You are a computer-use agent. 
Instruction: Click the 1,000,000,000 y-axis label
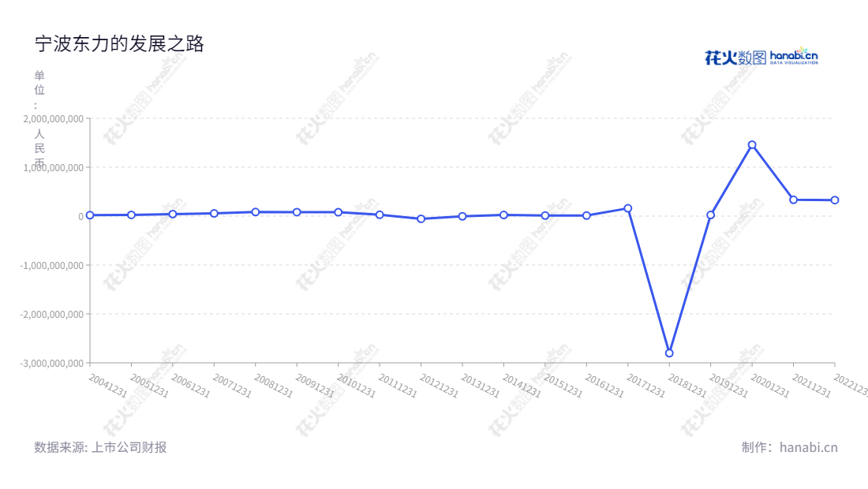(x=53, y=167)
